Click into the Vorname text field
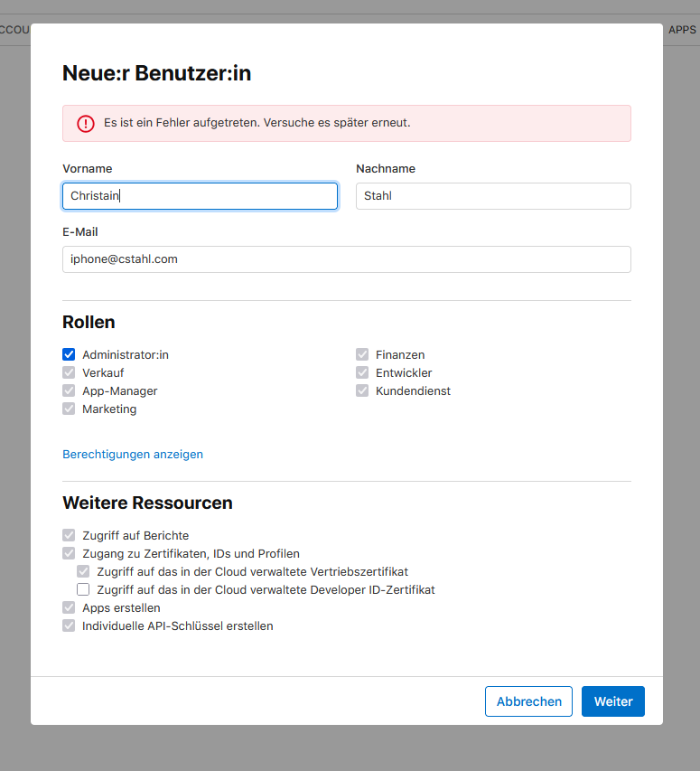700x771 pixels. click(x=200, y=196)
